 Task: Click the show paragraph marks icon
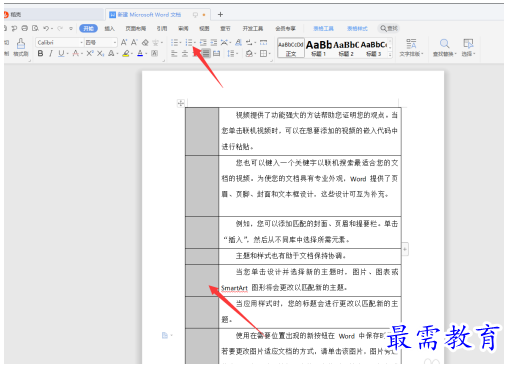(x=249, y=42)
